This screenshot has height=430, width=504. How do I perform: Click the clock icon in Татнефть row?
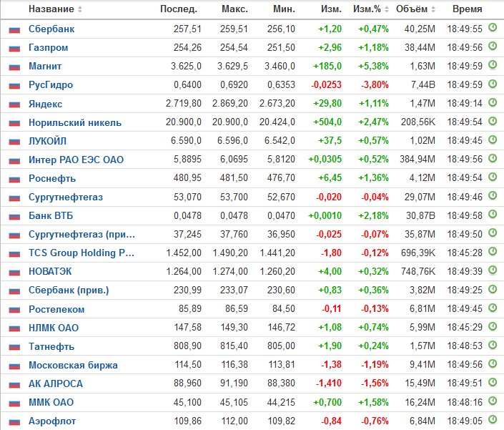pyautogui.click(x=493, y=345)
